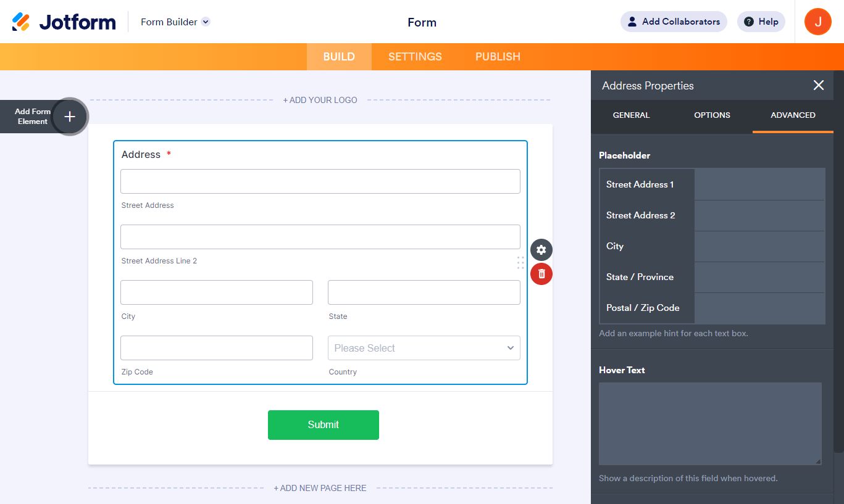Screen dimensions: 844x504
Task: Click the Street Address Line 2 input
Action: coord(320,237)
